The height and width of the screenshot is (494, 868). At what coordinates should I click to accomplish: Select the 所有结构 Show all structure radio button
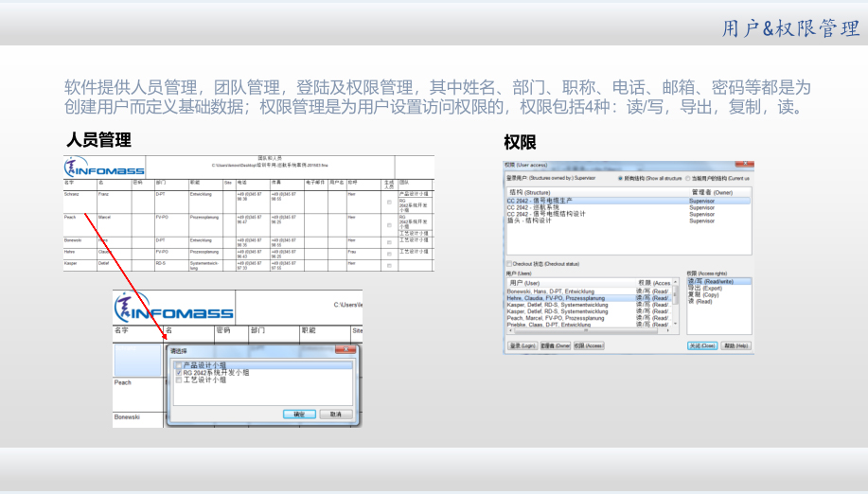tap(620, 178)
